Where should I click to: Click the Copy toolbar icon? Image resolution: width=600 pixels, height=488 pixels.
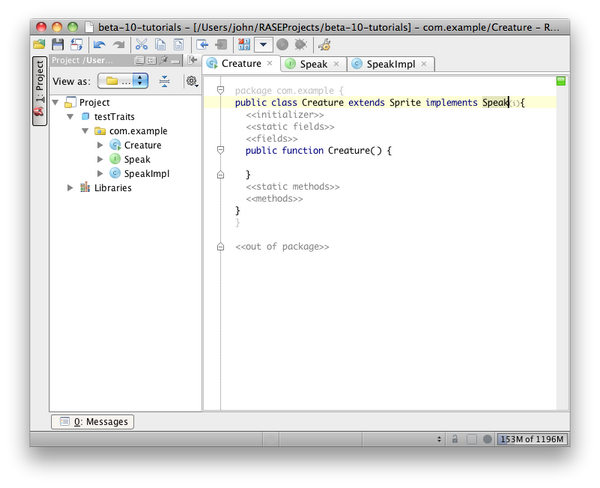(x=160, y=45)
